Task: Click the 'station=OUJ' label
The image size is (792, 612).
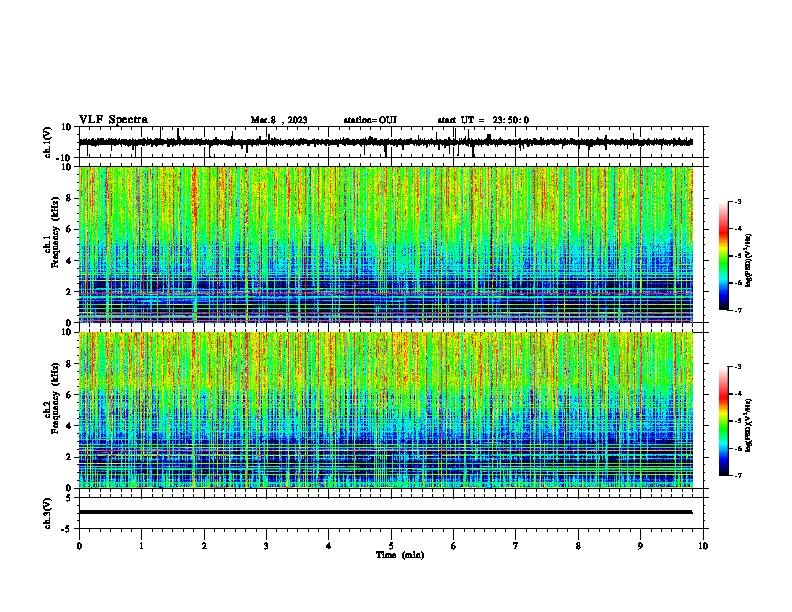Action: [370, 120]
